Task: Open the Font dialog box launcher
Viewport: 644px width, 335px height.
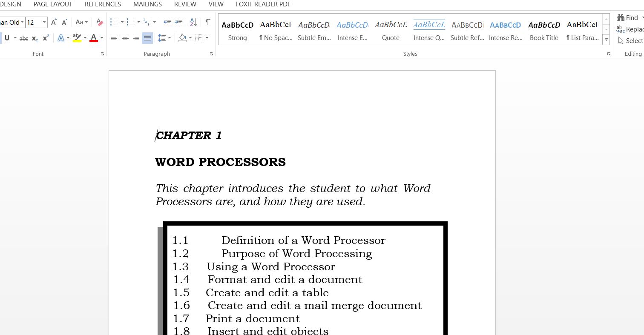Action: coord(102,54)
